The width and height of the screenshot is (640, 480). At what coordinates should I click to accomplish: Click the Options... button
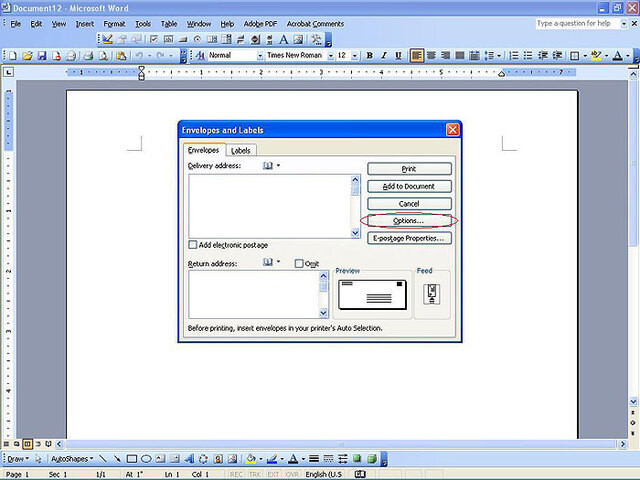[409, 221]
